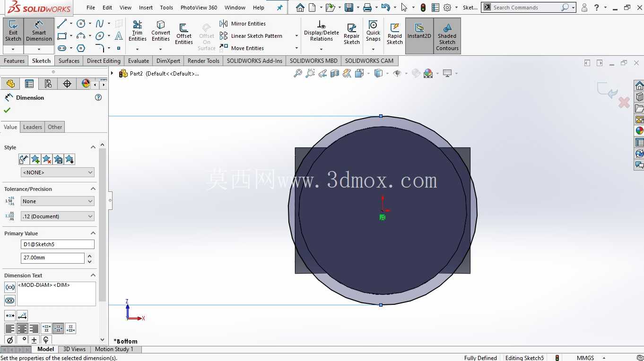Open the FeatureManager Design Tree tab
Screen dimensions: 644x361
tap(10, 84)
